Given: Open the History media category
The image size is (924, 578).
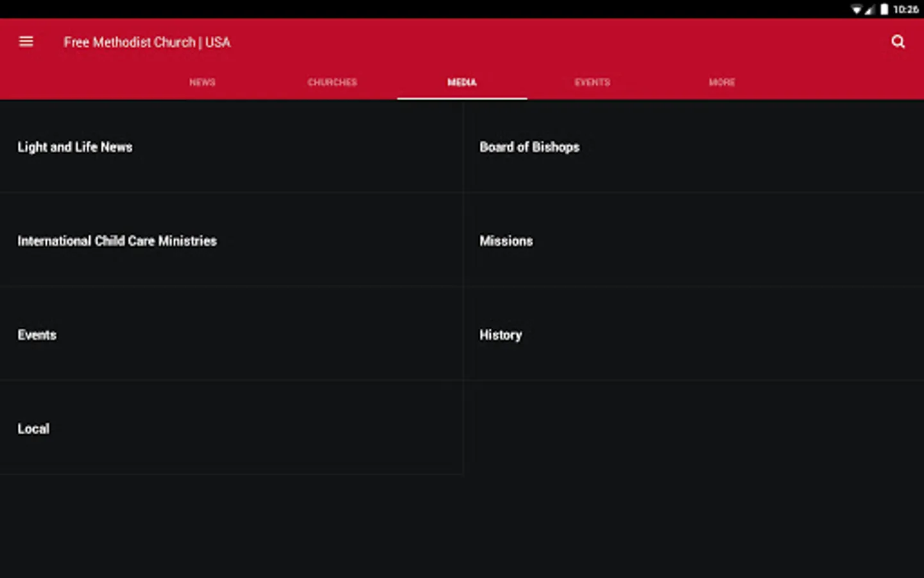Looking at the screenshot, I should [x=694, y=334].
